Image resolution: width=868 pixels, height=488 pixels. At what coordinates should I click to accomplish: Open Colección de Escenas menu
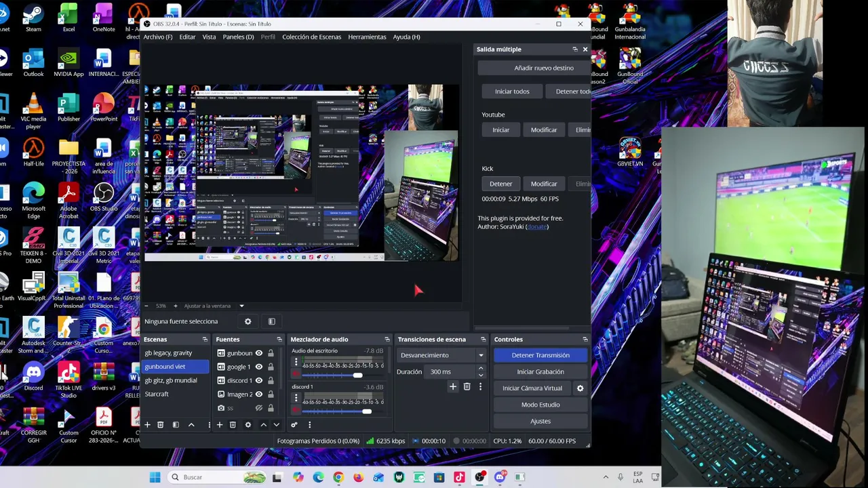312,37
